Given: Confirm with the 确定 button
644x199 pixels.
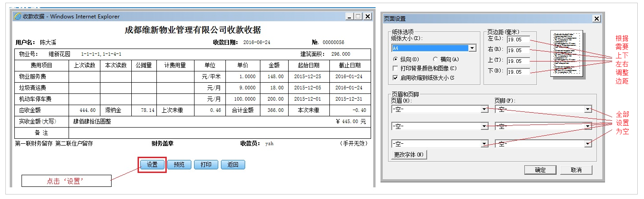Looking at the screenshot, I should 540,170.
